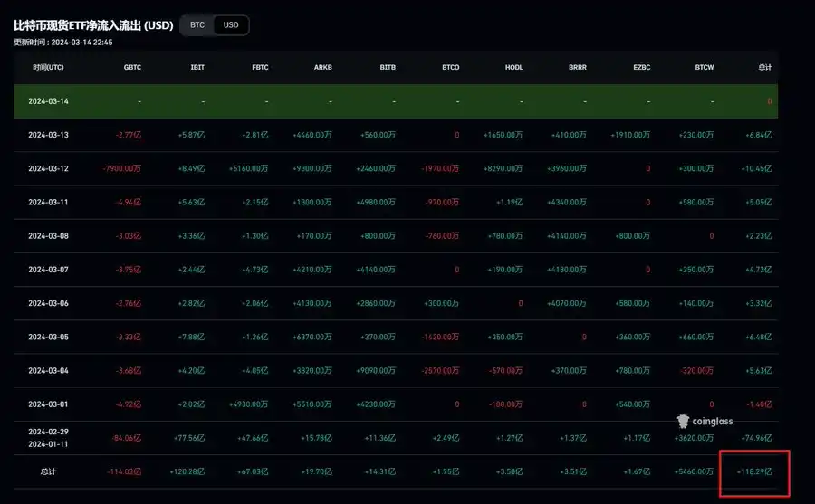Select the USD unit toggle

point(231,25)
